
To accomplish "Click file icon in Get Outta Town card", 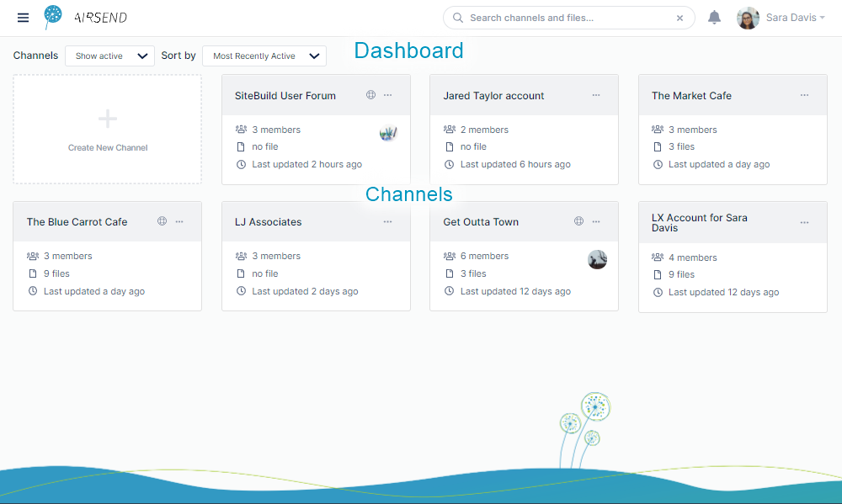I will (450, 273).
